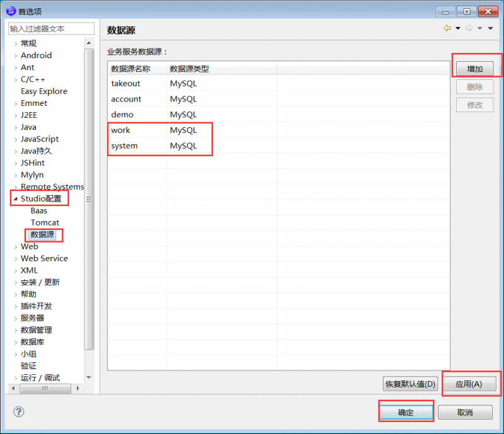The height and width of the screenshot is (434, 504).
Task: Expand the Emmet tree node
Action: click(15, 103)
